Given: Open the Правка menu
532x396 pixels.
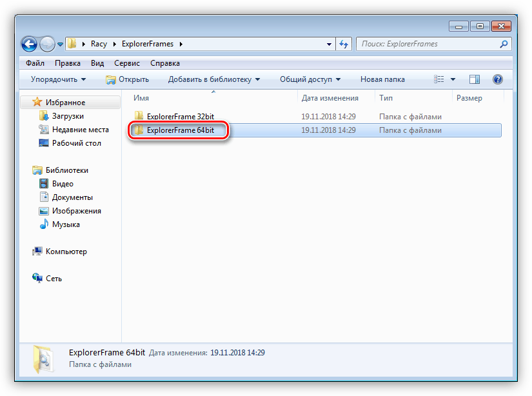Looking at the screenshot, I should [68, 63].
